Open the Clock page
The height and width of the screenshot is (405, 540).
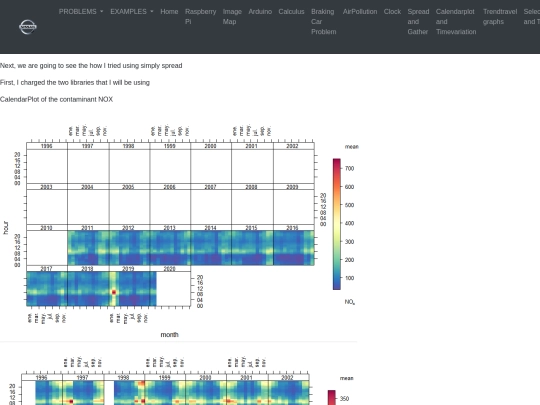click(392, 12)
